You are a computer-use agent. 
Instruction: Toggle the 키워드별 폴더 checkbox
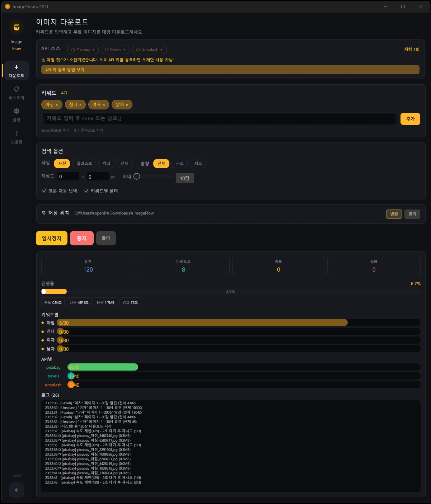(86, 191)
